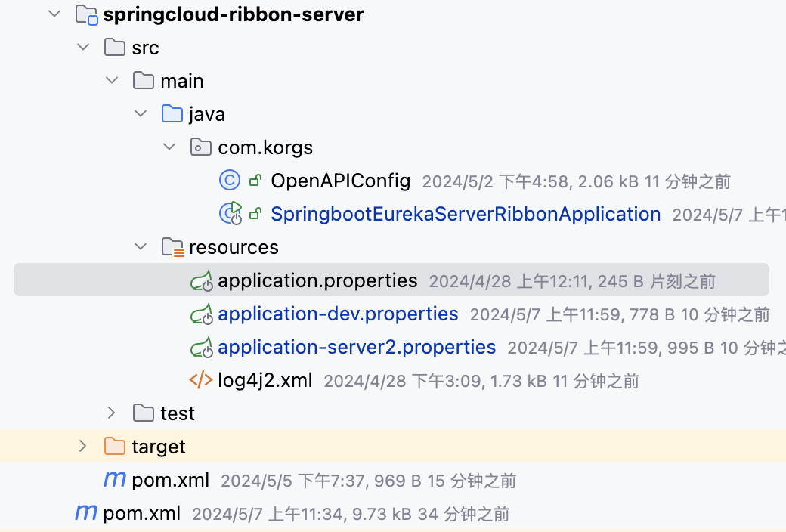Click the Maven icon next to the inner pom.xml
786x532 pixels.
pos(114,479)
